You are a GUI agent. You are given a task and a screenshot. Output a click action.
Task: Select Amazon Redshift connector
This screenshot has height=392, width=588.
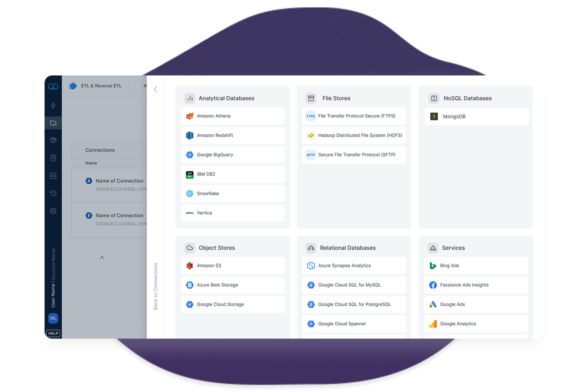(x=232, y=135)
